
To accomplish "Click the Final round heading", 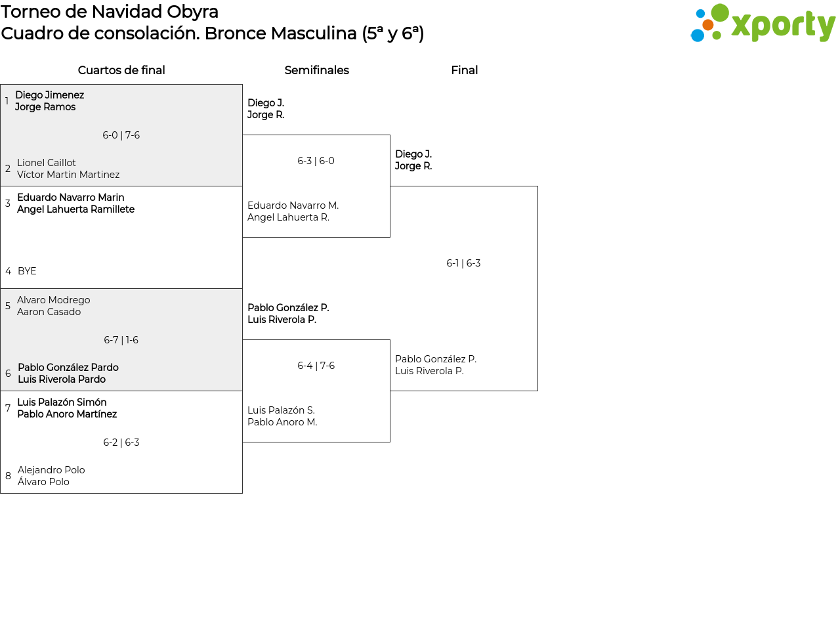I will click(x=464, y=70).
